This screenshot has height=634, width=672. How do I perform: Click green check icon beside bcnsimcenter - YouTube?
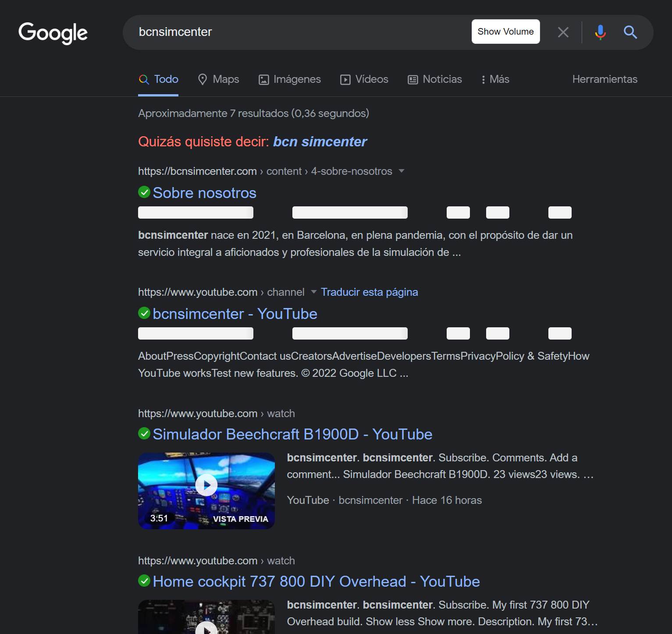144,313
